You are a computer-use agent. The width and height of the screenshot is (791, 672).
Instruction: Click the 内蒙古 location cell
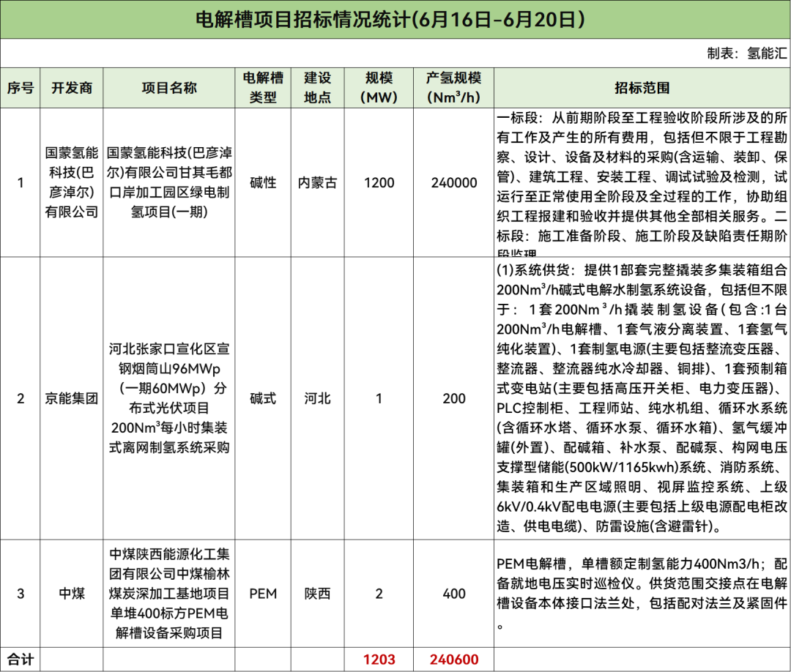point(317,182)
